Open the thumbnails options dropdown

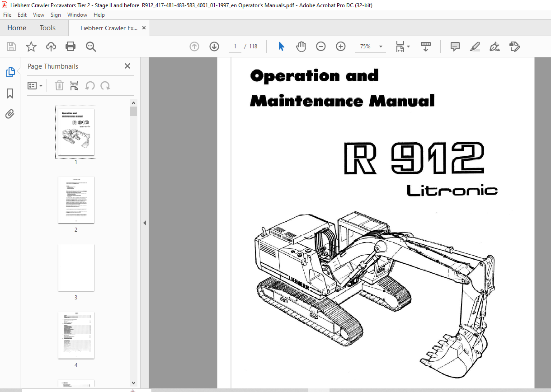tap(35, 85)
